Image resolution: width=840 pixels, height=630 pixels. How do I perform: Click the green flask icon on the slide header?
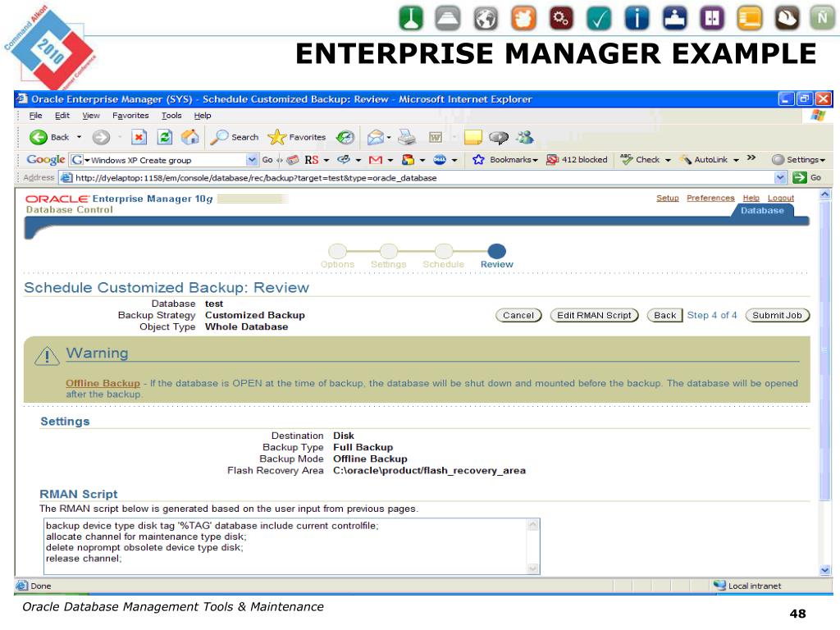pos(412,18)
